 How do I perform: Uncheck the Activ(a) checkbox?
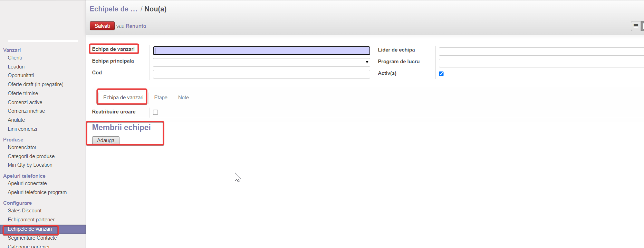[x=441, y=74]
